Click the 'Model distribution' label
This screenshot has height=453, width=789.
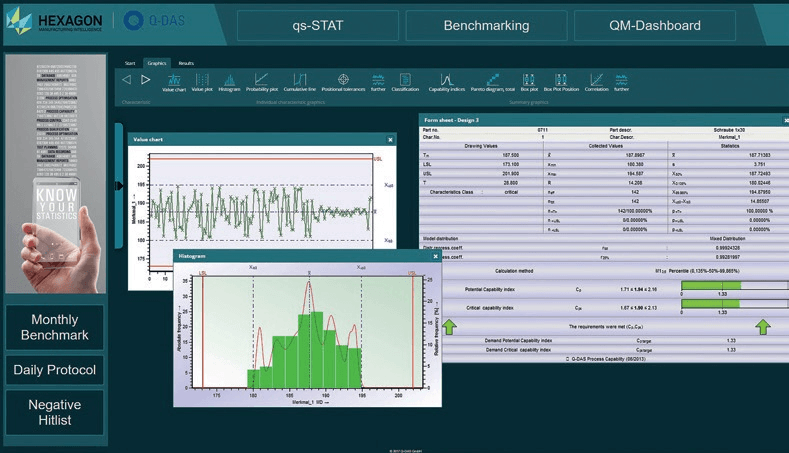point(440,239)
